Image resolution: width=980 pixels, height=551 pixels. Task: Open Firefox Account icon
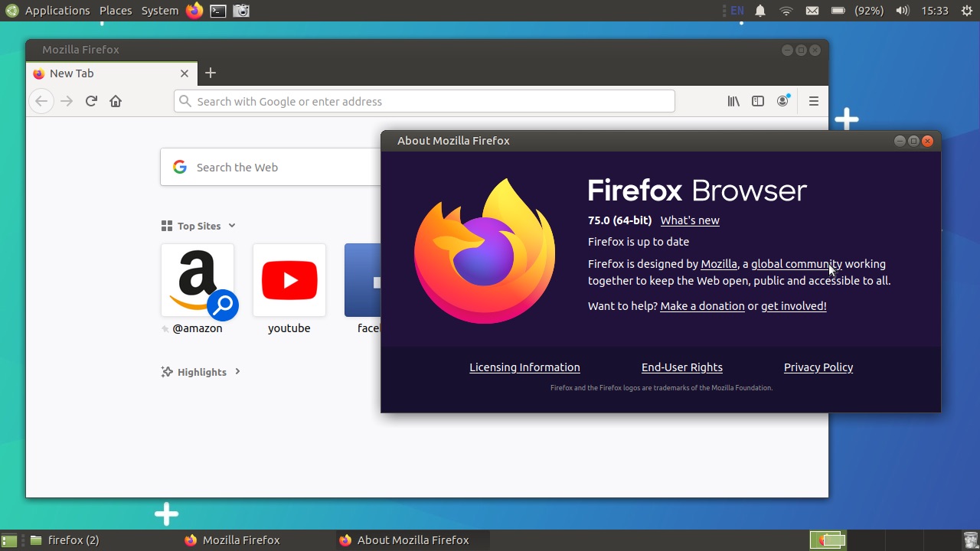tap(782, 101)
